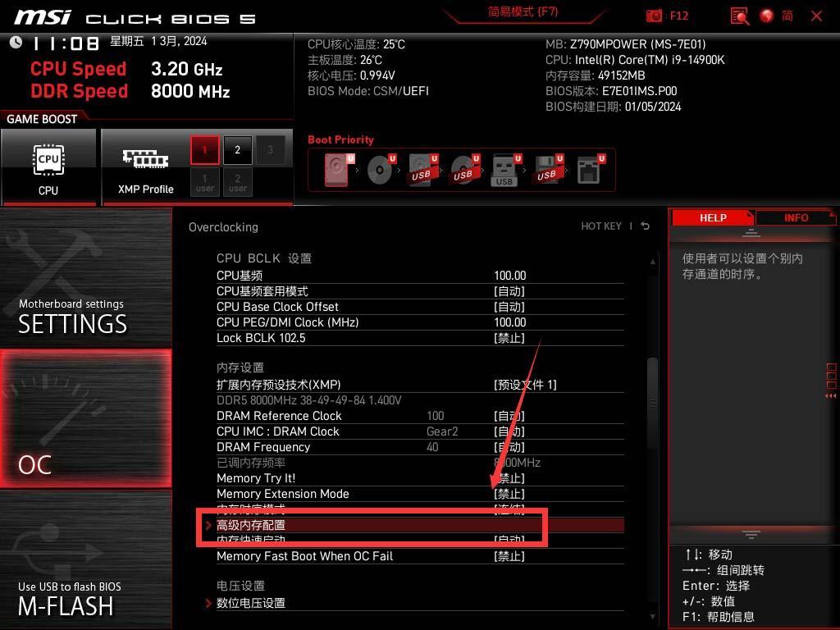
Task: Select XMP user profile 2
Action: [237, 182]
